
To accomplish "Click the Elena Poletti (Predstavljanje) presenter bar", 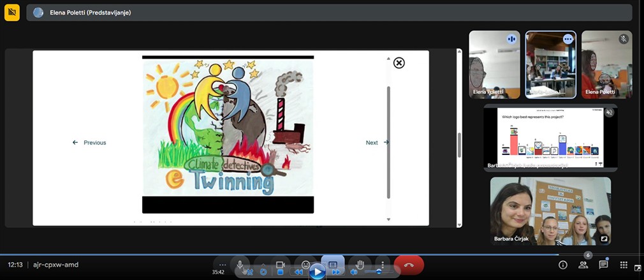I will pos(329,13).
